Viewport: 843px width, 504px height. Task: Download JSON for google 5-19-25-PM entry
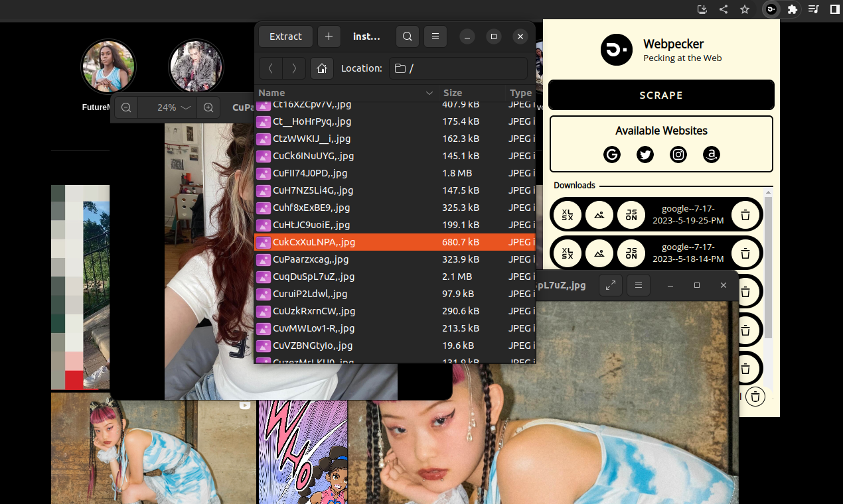pyautogui.click(x=631, y=215)
